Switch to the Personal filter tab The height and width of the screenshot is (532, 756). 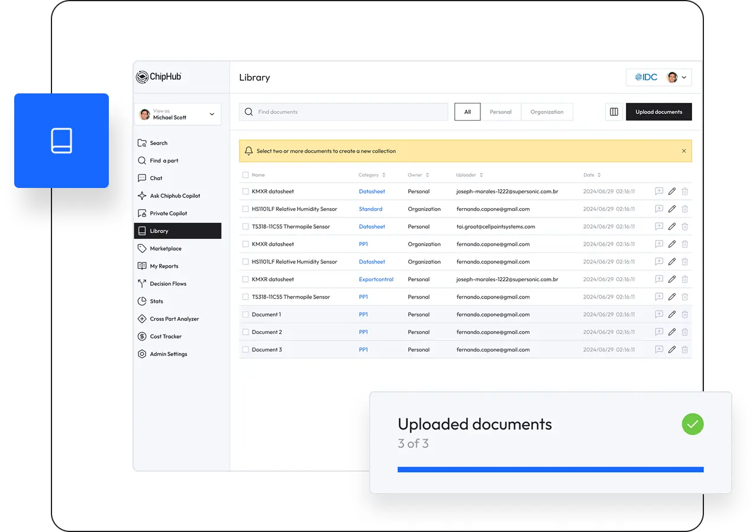click(500, 112)
